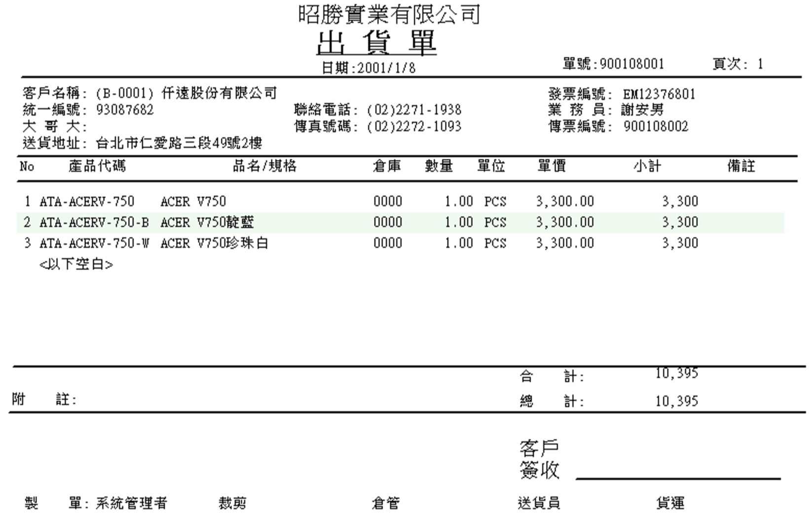Click the fax number (02)2272-1093
Image resolution: width=812 pixels, height=526 pixels.
tap(414, 127)
